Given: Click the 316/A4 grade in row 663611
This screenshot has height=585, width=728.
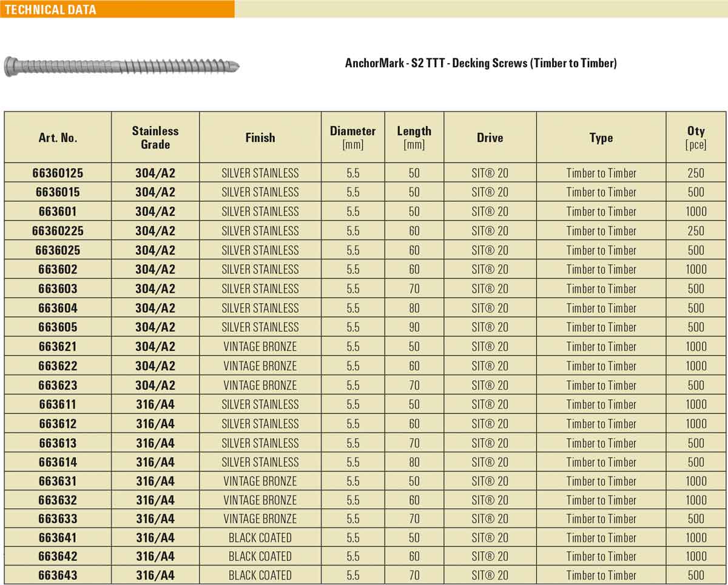Looking at the screenshot, I should point(155,404).
